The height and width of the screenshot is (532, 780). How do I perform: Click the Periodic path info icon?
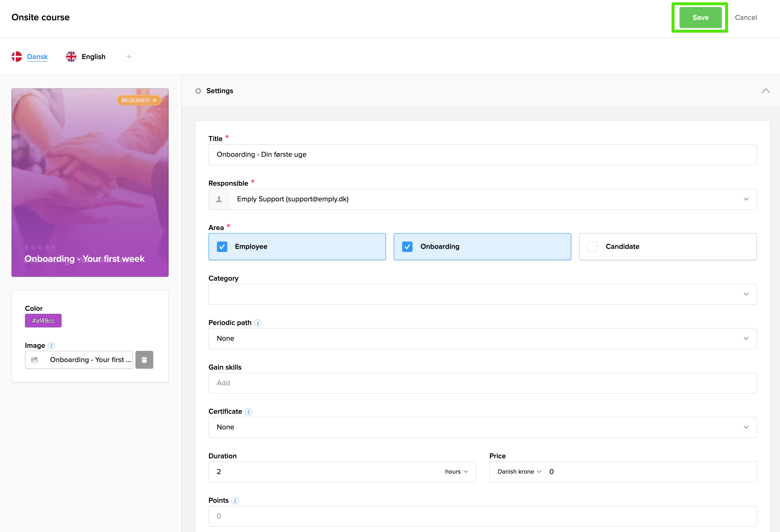coord(258,323)
